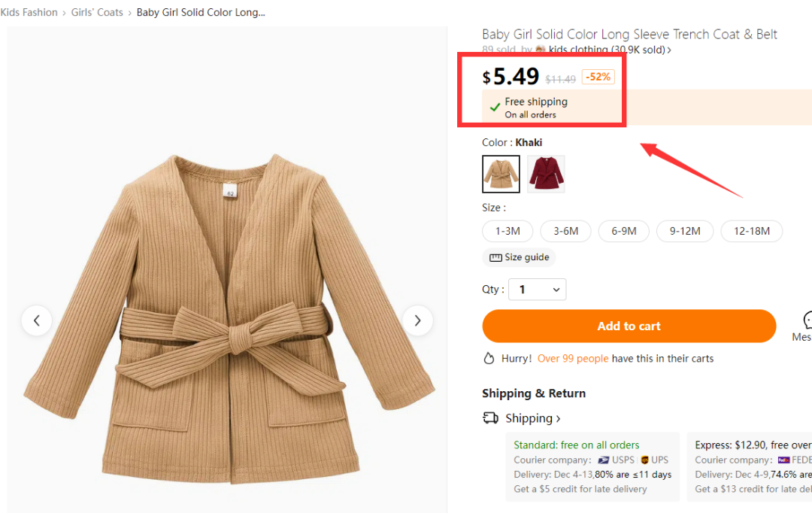Show the next product image arrow
The image size is (812, 513).
coord(417,320)
